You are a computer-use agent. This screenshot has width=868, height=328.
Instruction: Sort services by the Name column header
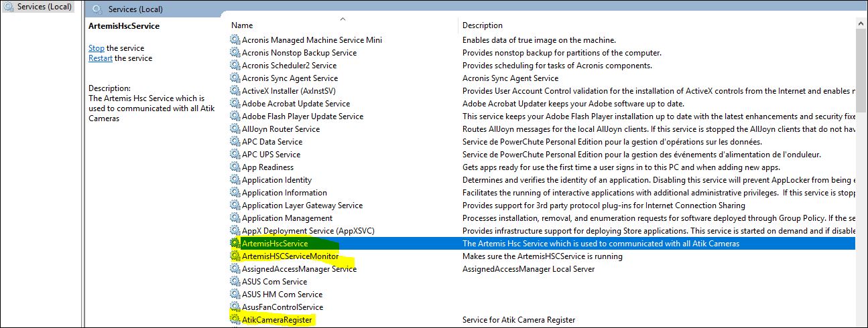(x=243, y=25)
